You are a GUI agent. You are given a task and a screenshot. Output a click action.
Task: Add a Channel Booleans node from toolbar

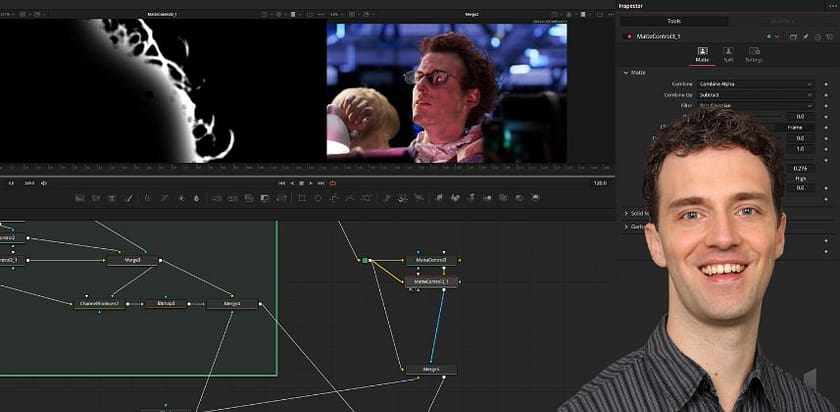coord(232,198)
